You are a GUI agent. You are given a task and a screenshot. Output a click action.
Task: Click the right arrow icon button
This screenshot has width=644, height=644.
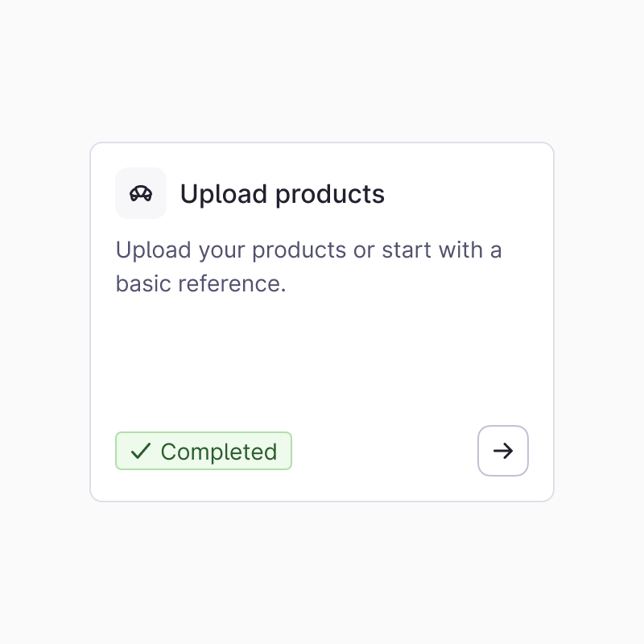[503, 451]
